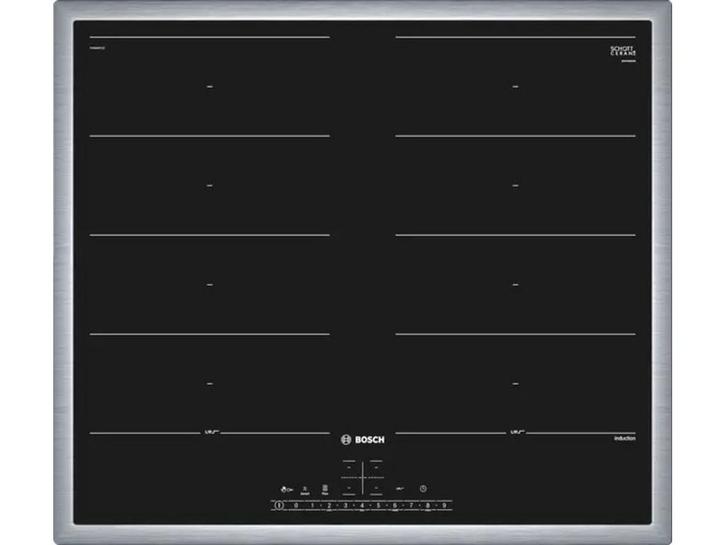The image size is (726, 545).
Task: Tap the Flex zone symbol
Action: (325, 490)
